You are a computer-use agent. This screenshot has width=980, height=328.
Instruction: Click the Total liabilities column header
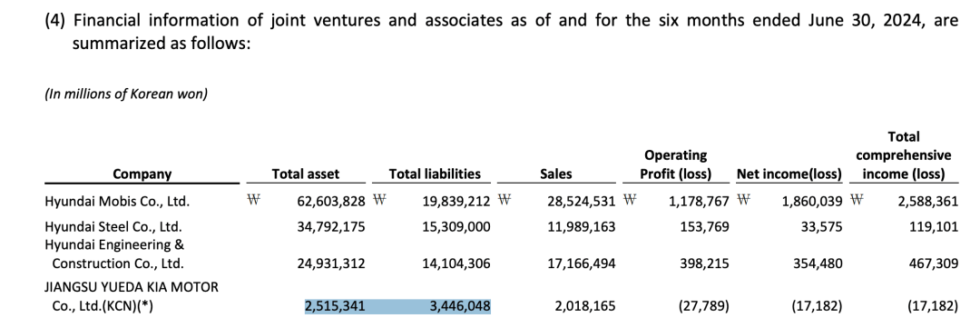(x=435, y=174)
